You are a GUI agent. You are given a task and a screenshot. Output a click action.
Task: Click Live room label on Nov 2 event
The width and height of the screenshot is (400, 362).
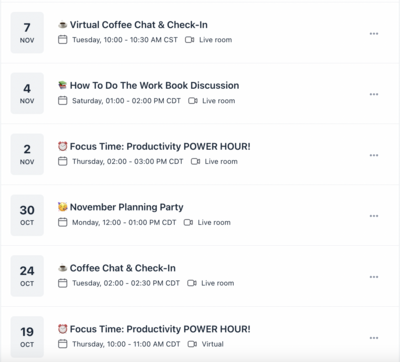point(221,162)
